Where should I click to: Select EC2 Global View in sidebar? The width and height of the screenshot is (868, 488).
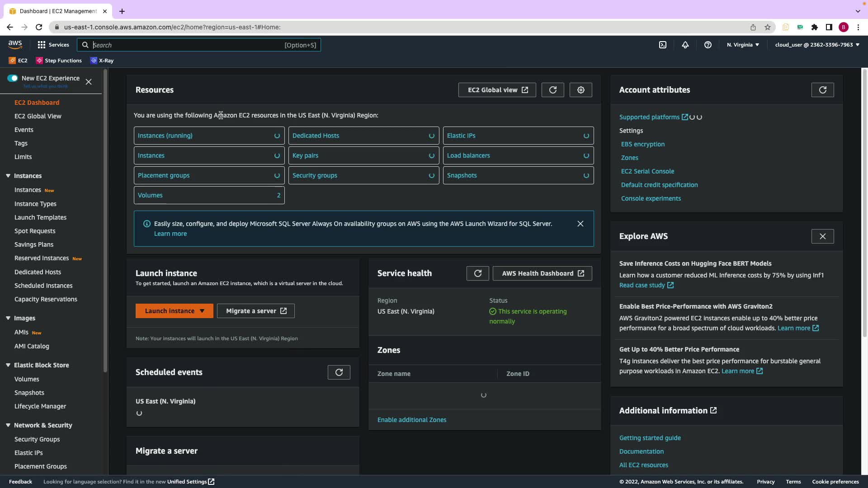pyautogui.click(x=38, y=116)
